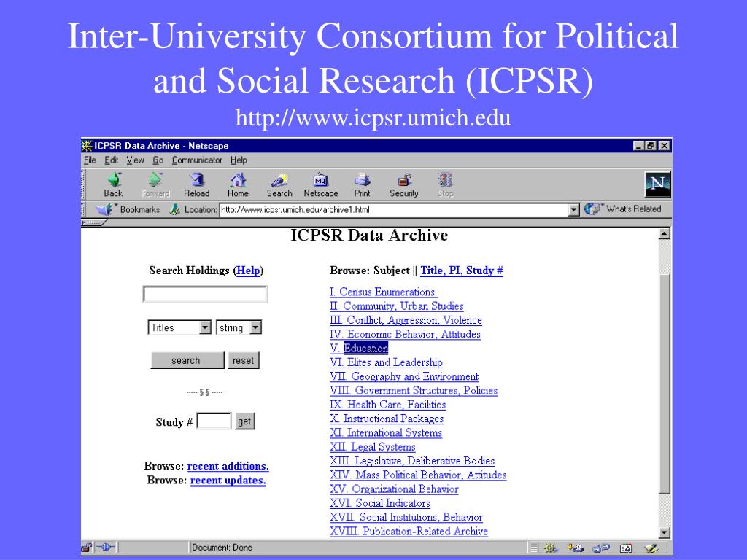Open XIV. Mass Political Behavior, Attitudes link
This screenshot has height=560, width=747.
pyautogui.click(x=418, y=475)
